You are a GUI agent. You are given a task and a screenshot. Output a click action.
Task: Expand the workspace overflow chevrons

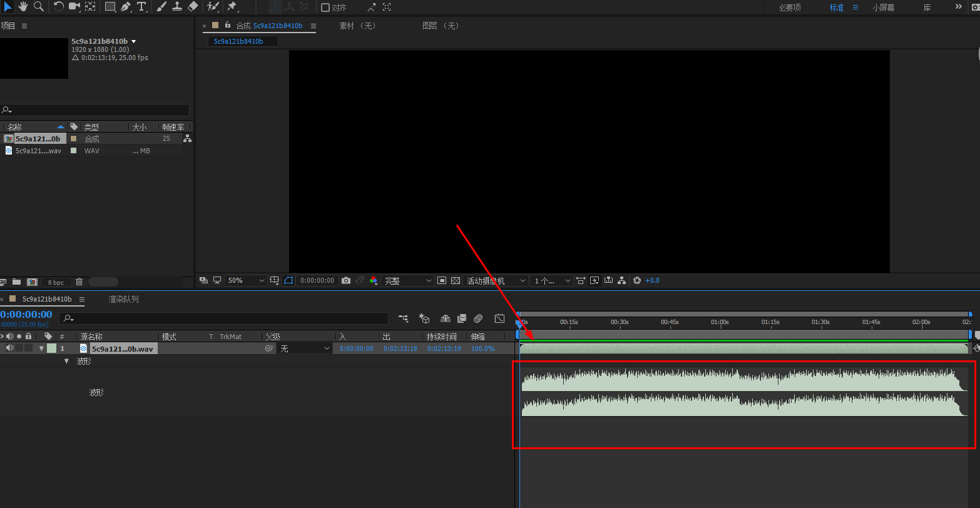(x=959, y=8)
